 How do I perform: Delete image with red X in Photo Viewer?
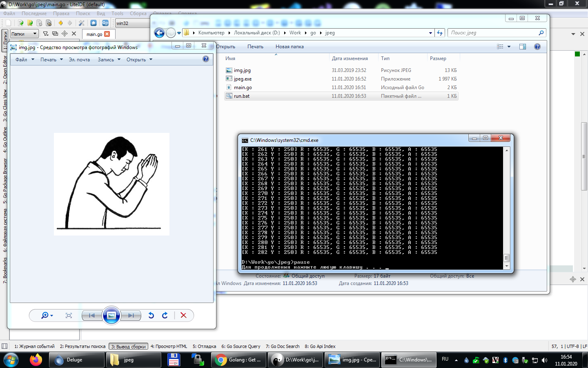tap(183, 315)
